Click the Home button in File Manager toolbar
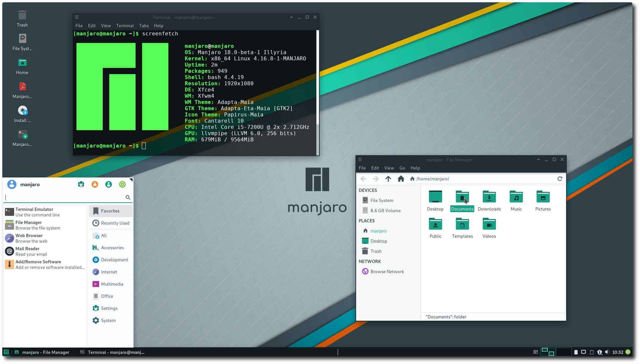640x364 pixels. (401, 179)
